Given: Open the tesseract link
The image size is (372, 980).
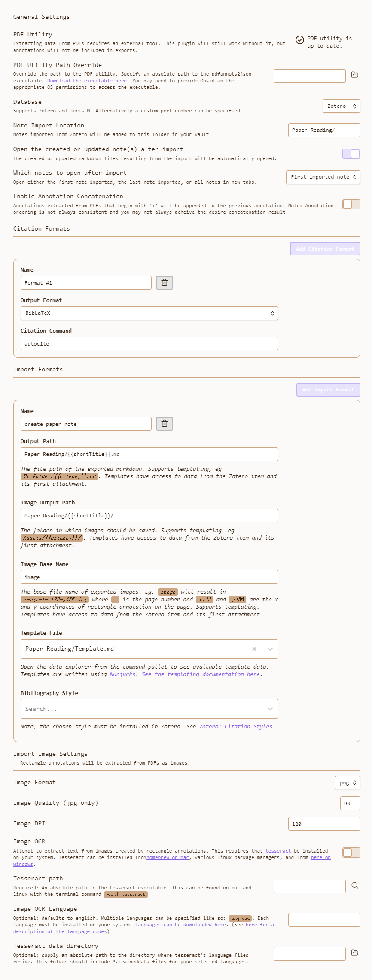Looking at the screenshot, I should (x=278, y=851).
